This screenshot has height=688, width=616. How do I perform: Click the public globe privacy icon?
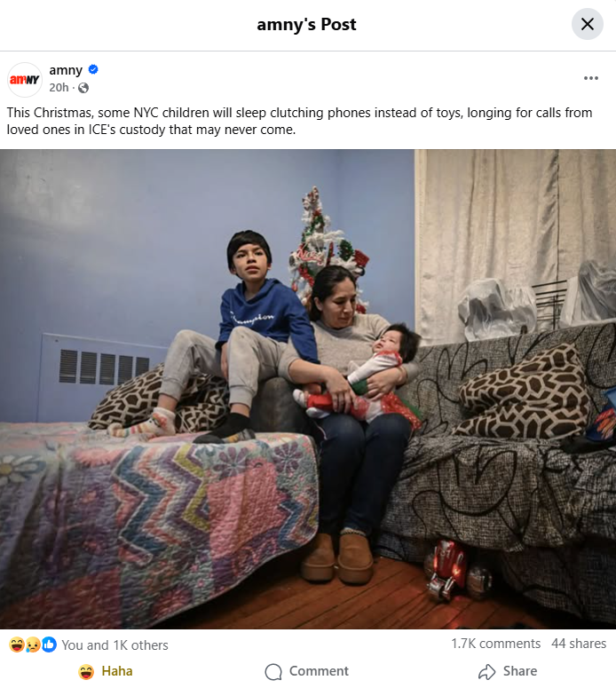coord(83,88)
